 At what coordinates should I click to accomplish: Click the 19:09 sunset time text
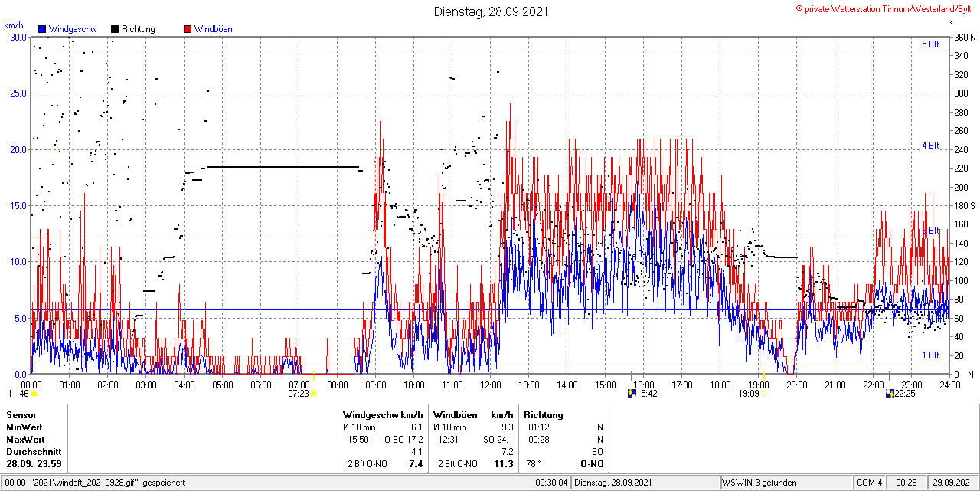tap(749, 394)
